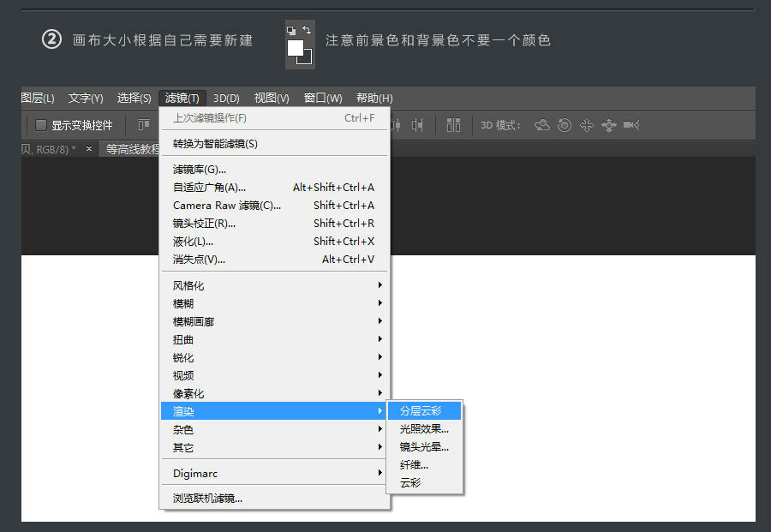The height and width of the screenshot is (532, 771).
Task: Choose 消失点(V)... filter
Action: tap(274, 259)
